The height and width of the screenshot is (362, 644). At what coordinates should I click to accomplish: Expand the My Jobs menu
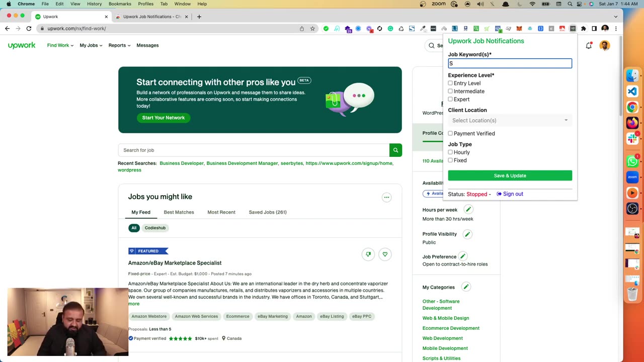91,45
